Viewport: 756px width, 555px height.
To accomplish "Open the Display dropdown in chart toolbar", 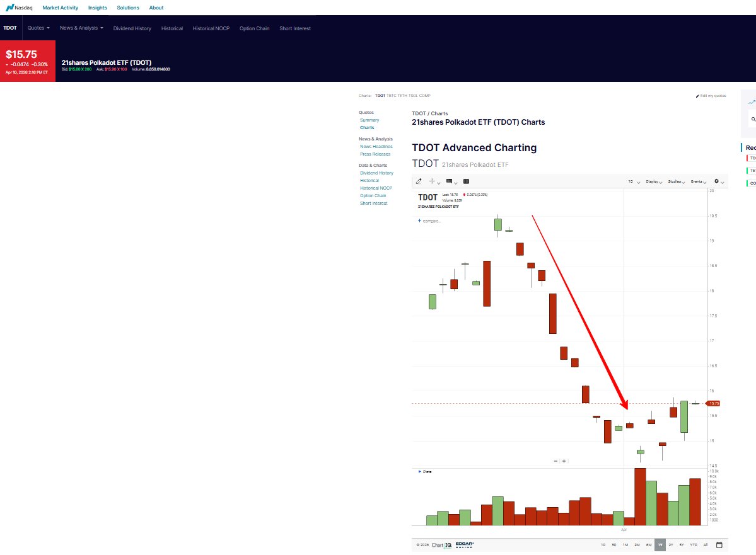I will point(654,181).
